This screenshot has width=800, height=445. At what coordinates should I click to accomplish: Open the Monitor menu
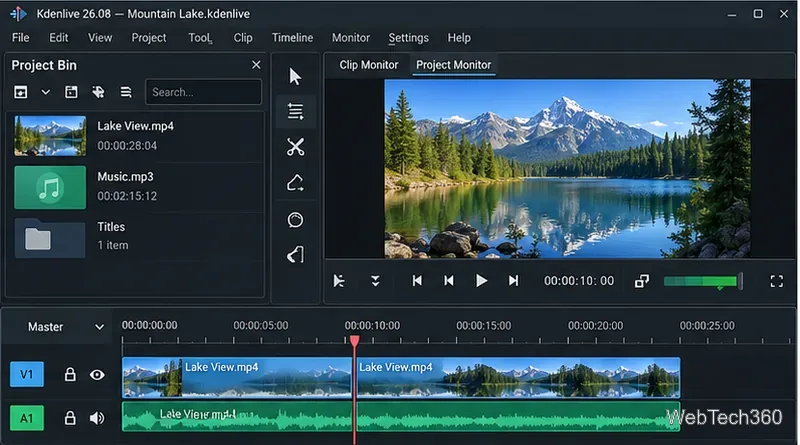click(x=351, y=38)
